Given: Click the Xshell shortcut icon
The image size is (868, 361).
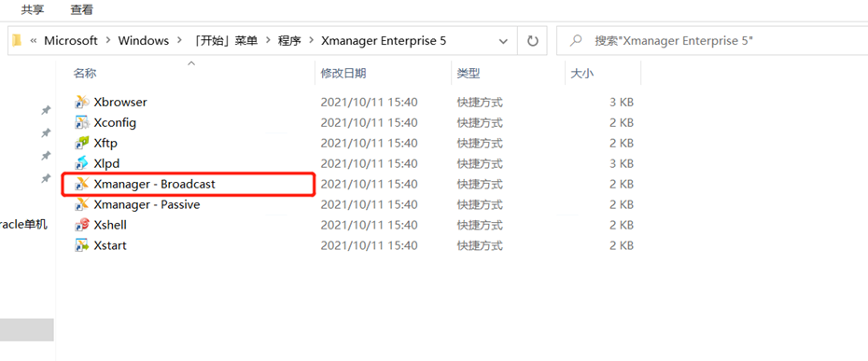Looking at the screenshot, I should 82,225.
